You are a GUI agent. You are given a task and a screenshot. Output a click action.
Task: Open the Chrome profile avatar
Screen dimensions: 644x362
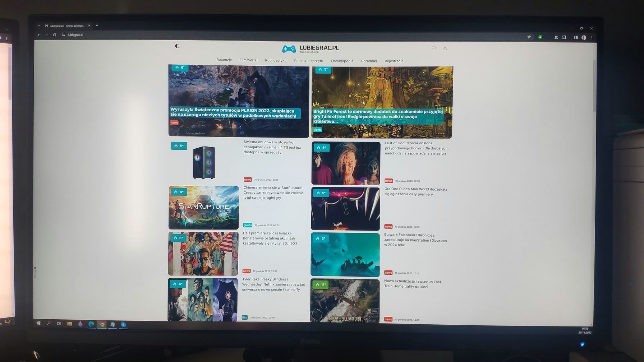(x=584, y=37)
